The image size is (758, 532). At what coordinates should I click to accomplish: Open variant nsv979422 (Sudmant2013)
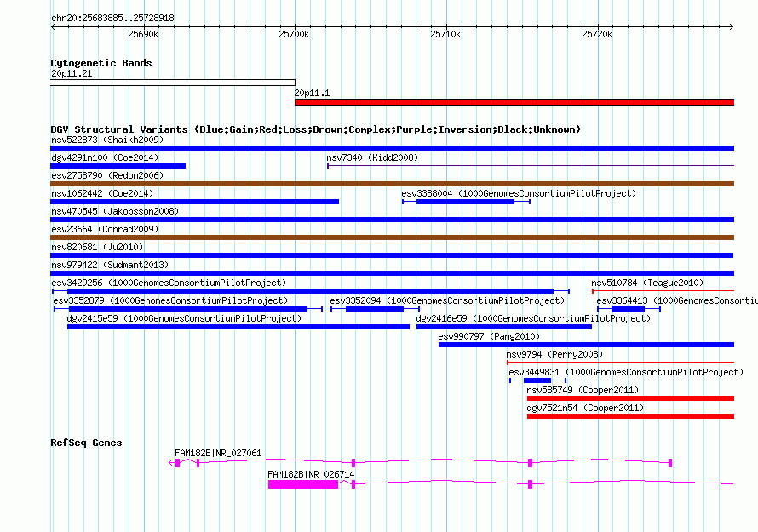110,265
